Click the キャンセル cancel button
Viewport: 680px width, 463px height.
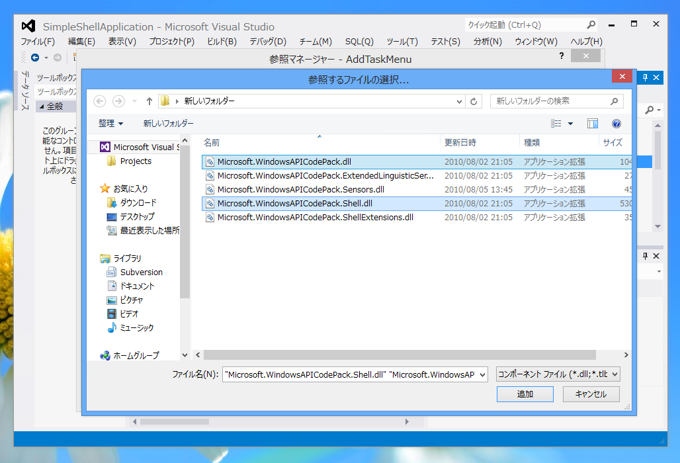coord(591,394)
